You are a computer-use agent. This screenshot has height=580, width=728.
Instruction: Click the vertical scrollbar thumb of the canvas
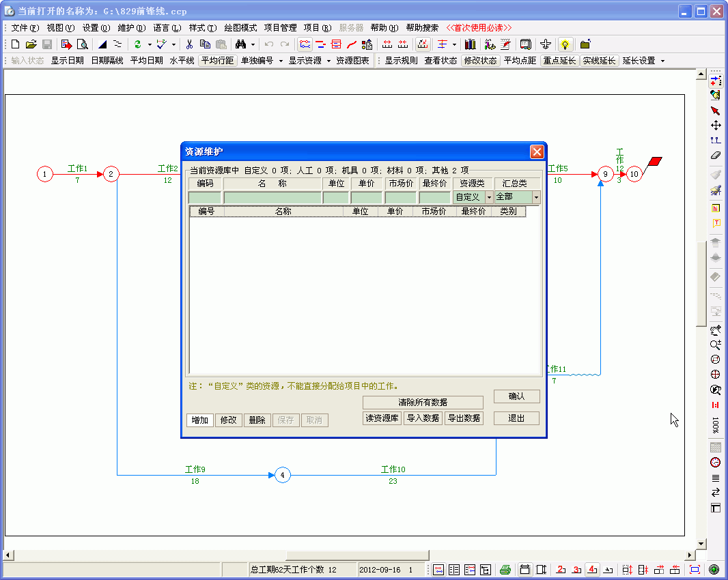701,284
